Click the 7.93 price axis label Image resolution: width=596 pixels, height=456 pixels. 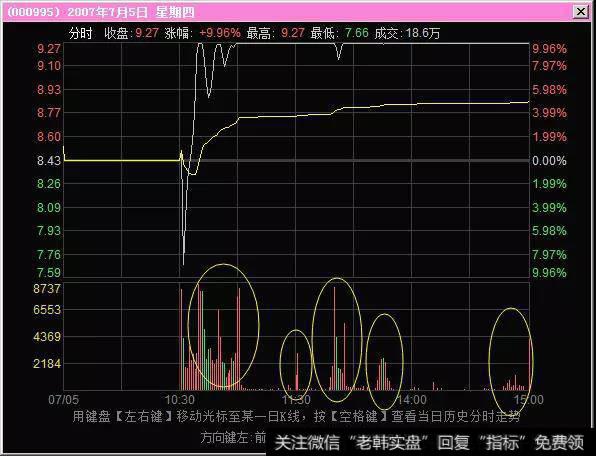(x=49, y=231)
